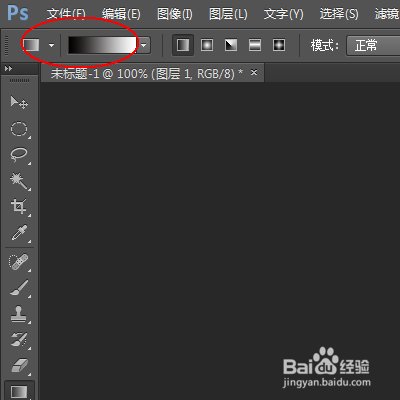
Task: Close the 未标题-1 document tab
Action: tap(254, 72)
